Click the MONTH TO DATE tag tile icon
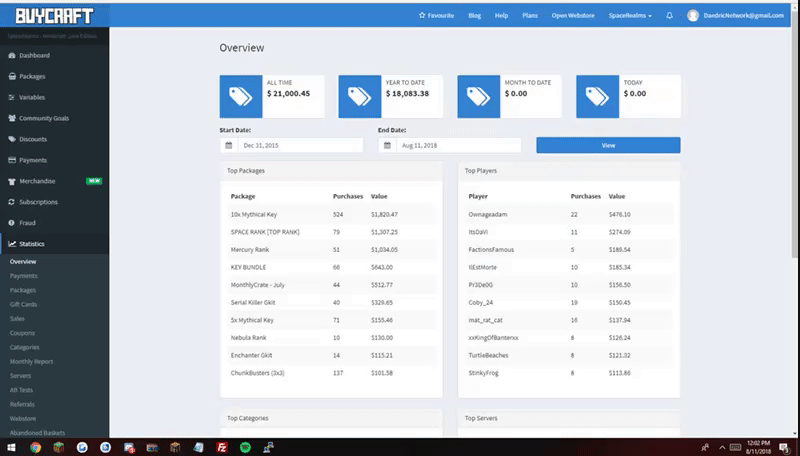 coord(479,96)
